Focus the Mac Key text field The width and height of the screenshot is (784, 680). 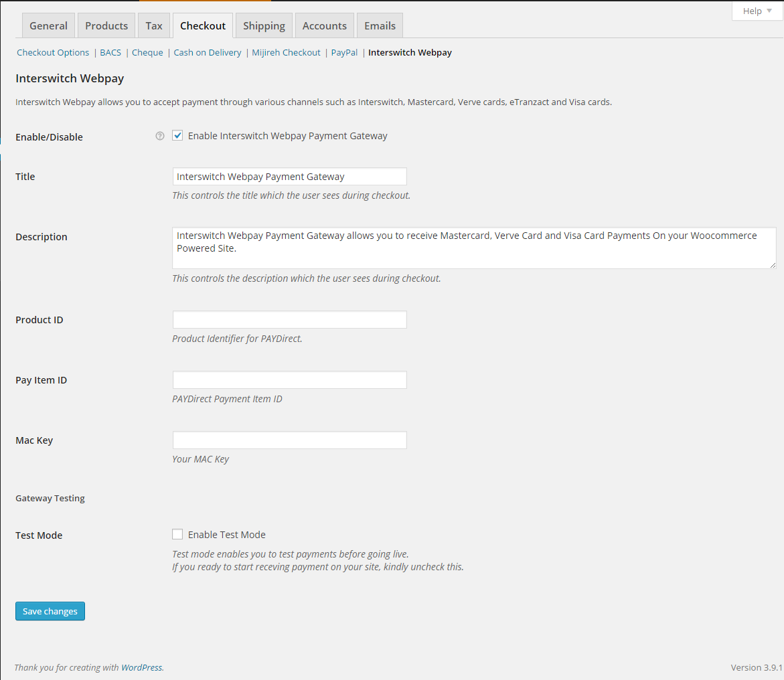click(x=289, y=440)
